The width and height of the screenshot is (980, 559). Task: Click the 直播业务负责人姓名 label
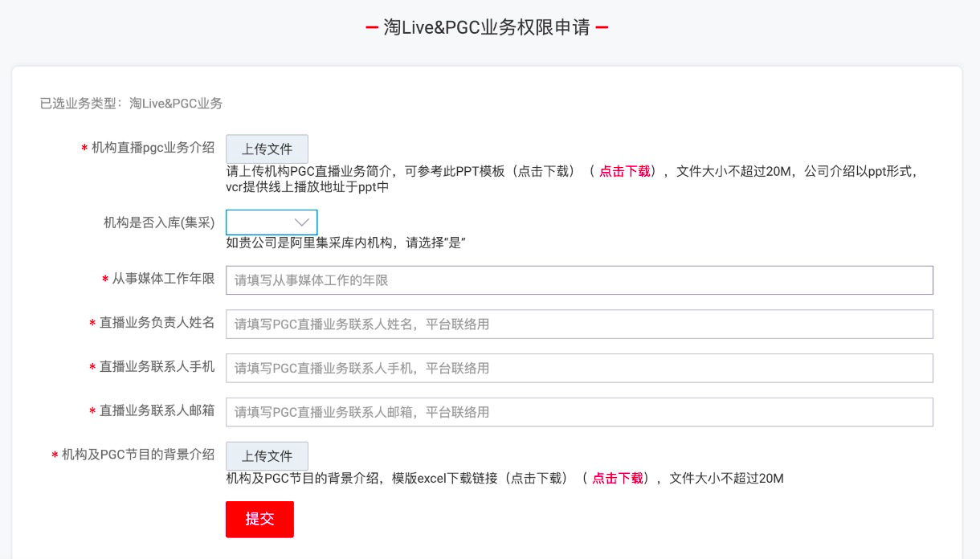click(x=157, y=323)
